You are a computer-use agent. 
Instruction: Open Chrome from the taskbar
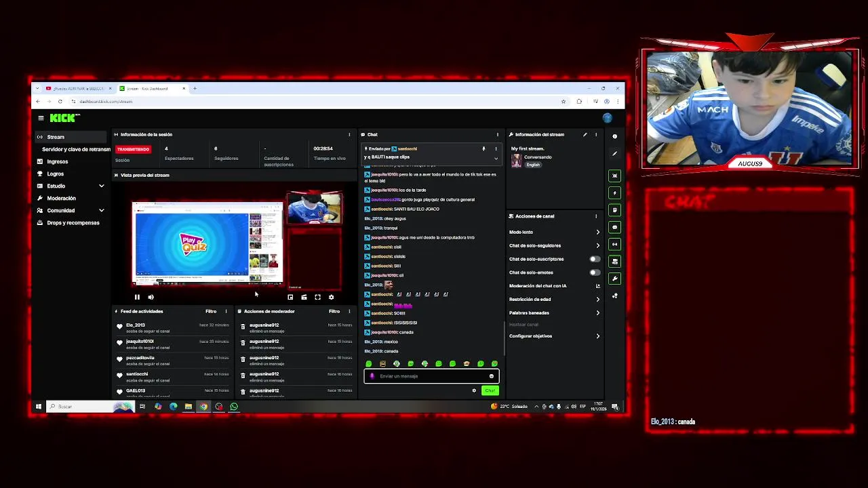[x=203, y=407]
